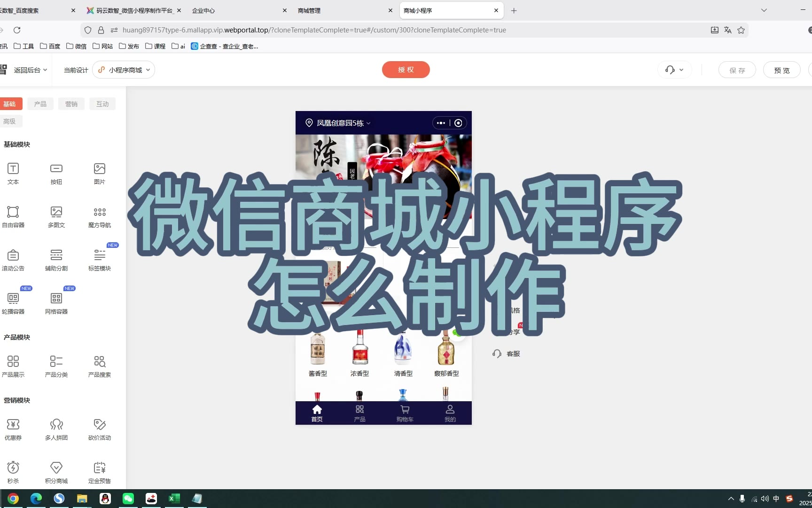Switch to the 营销 module tab
Image resolution: width=812 pixels, height=508 pixels.
click(x=71, y=104)
